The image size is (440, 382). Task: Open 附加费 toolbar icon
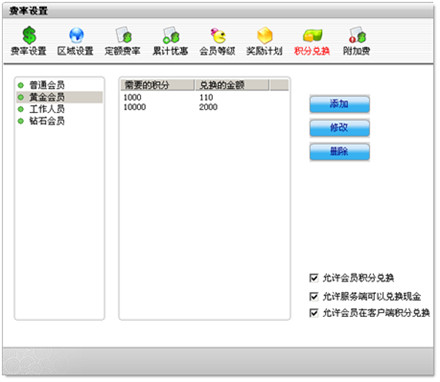click(x=357, y=35)
